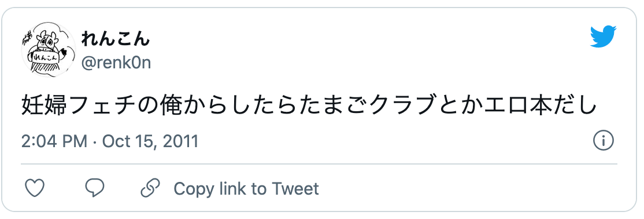Click the れんこん sign inside the avatar
Image resolution: width=644 pixels, height=219 pixels.
tap(42, 57)
